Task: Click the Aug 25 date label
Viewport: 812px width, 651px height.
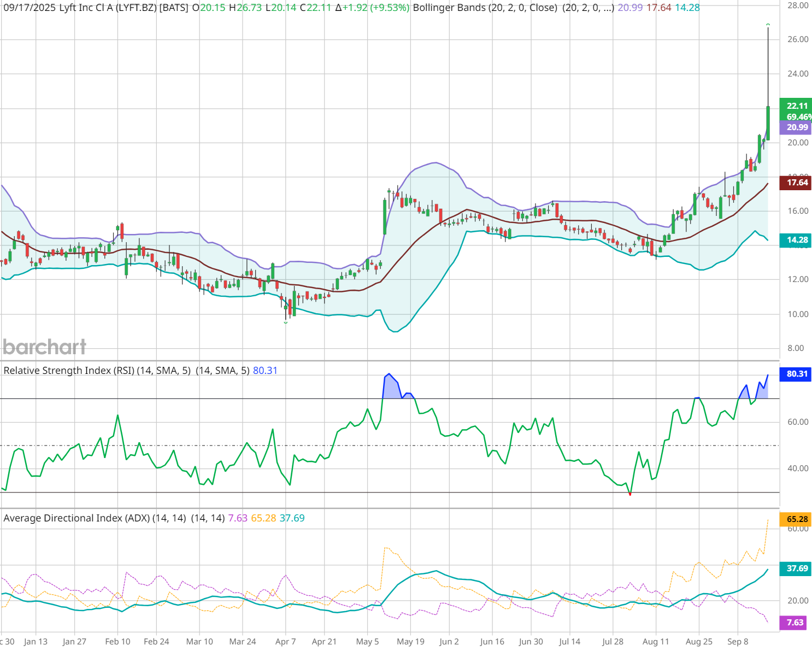Action: [x=699, y=642]
